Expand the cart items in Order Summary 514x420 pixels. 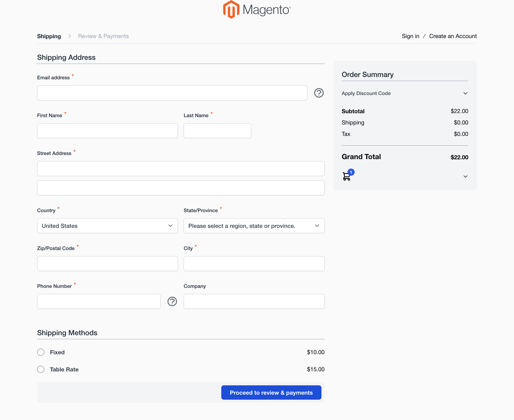tap(465, 176)
